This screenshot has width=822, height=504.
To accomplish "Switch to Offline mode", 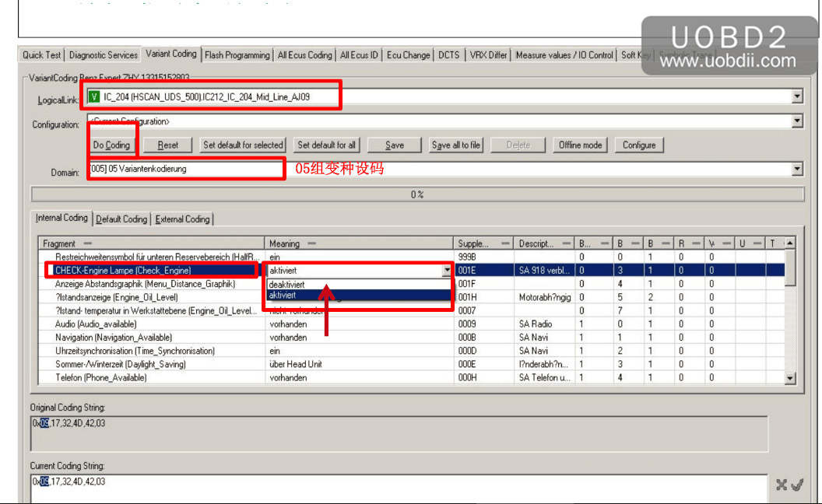I will (x=580, y=145).
